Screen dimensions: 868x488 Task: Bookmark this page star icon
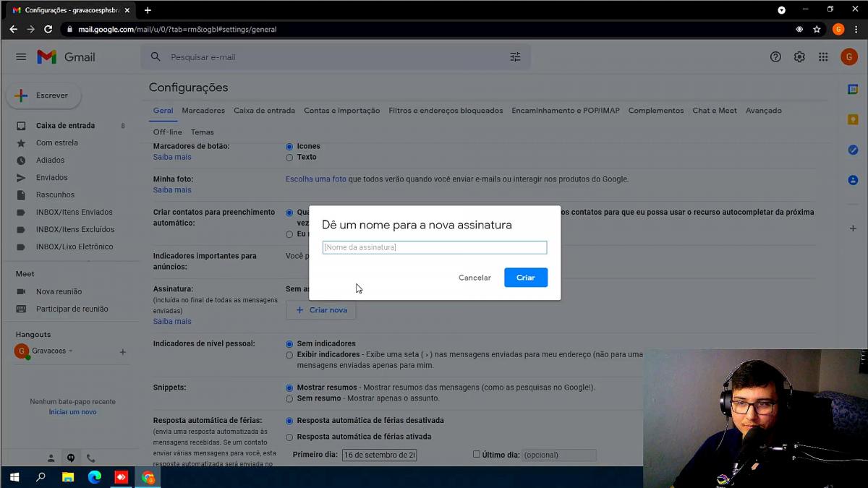[x=817, y=30]
